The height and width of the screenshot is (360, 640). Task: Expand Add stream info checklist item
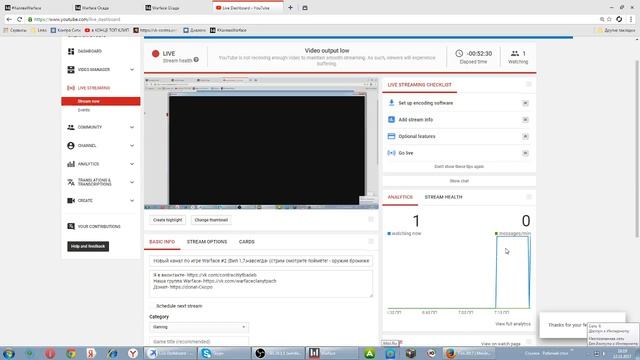point(525,120)
